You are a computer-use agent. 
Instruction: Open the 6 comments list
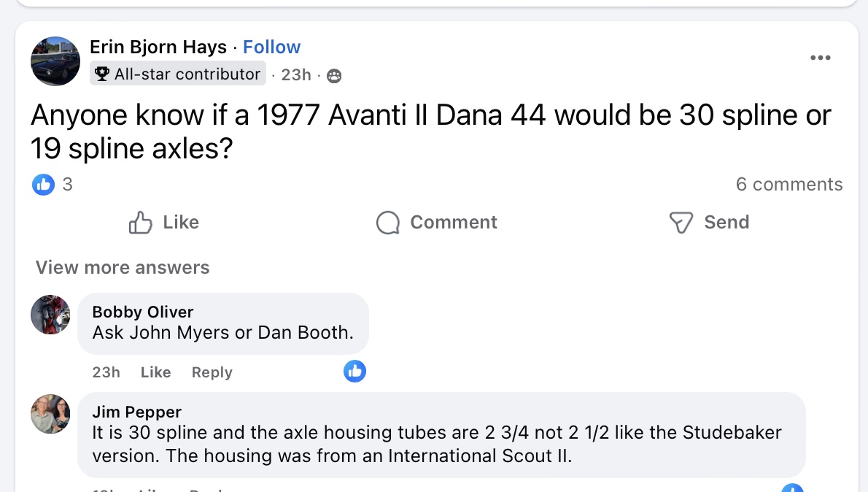(788, 185)
